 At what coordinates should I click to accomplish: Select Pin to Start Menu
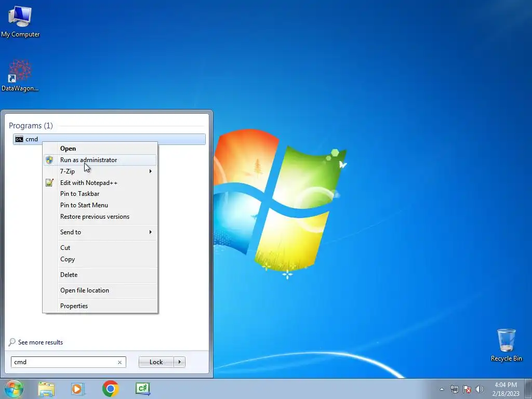[x=100, y=205]
